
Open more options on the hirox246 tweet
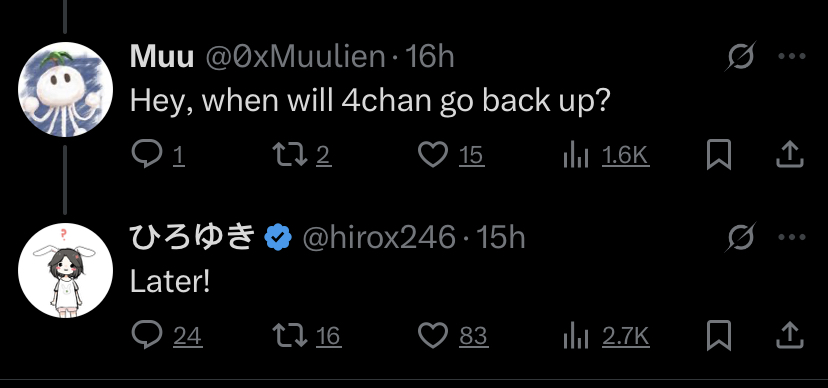[792, 237]
